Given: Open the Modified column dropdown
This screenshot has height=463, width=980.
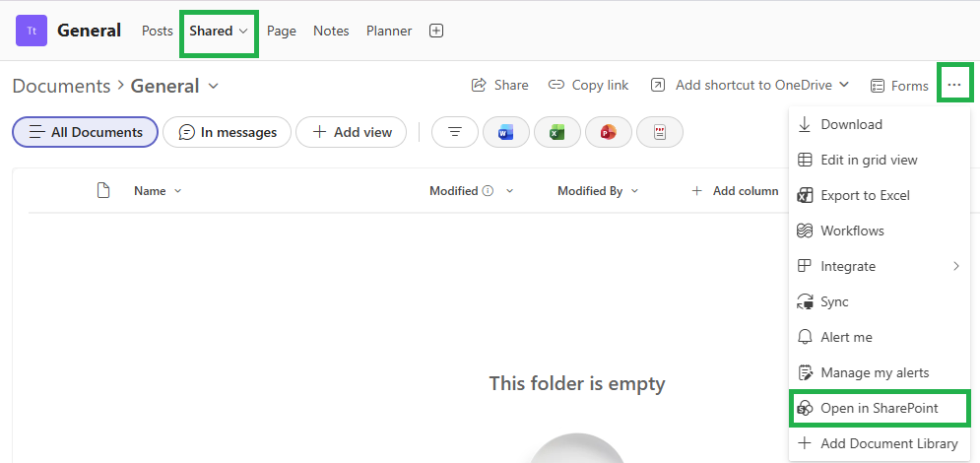Looking at the screenshot, I should tap(509, 191).
